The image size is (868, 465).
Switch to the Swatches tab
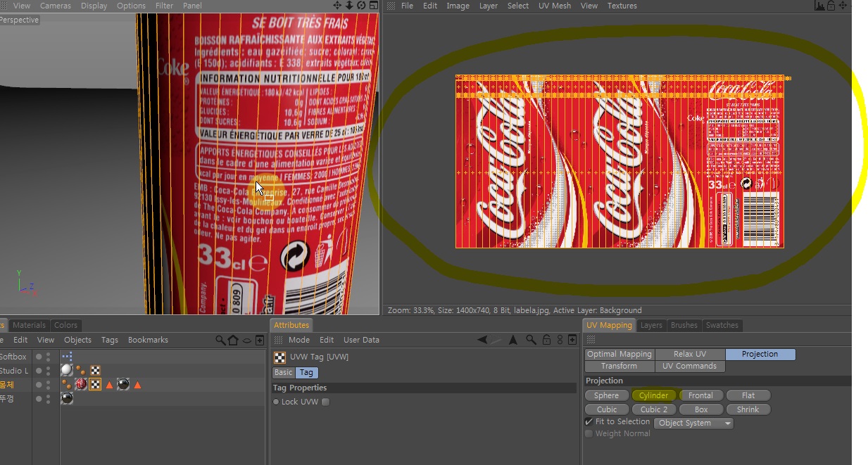(x=722, y=325)
